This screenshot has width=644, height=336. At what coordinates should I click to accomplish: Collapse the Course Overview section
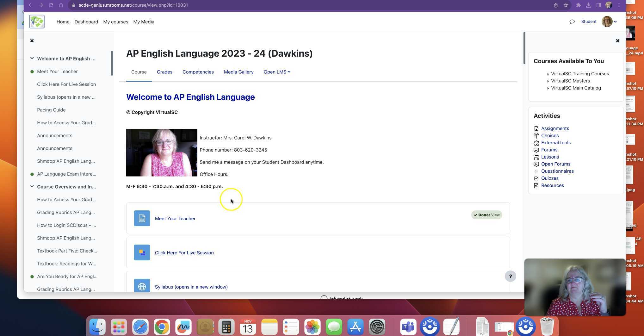pos(32,186)
